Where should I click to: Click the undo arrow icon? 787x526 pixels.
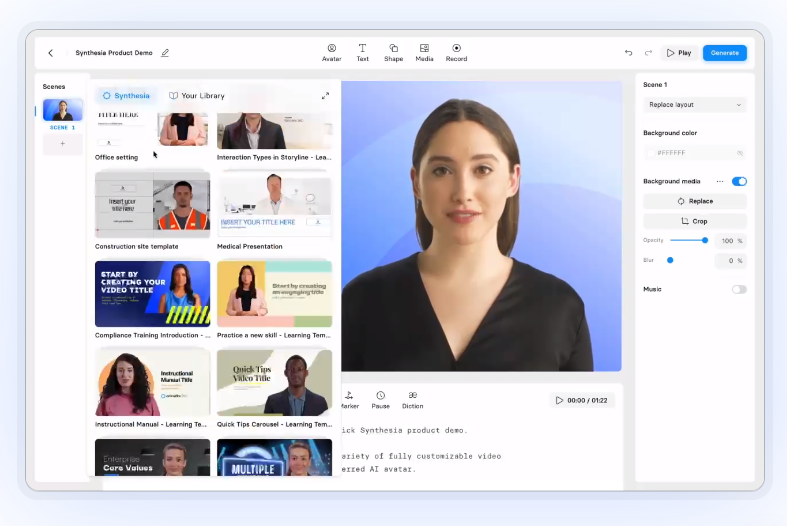click(628, 53)
